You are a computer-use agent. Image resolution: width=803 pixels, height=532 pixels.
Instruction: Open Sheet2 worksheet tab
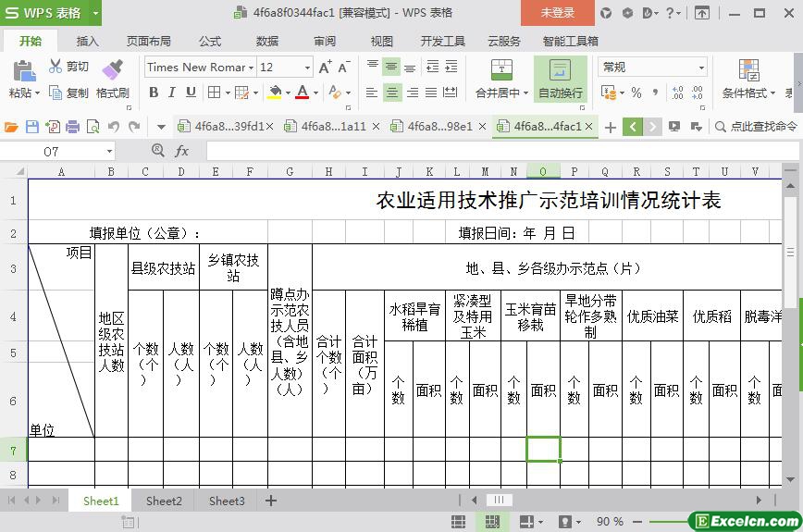(164, 501)
